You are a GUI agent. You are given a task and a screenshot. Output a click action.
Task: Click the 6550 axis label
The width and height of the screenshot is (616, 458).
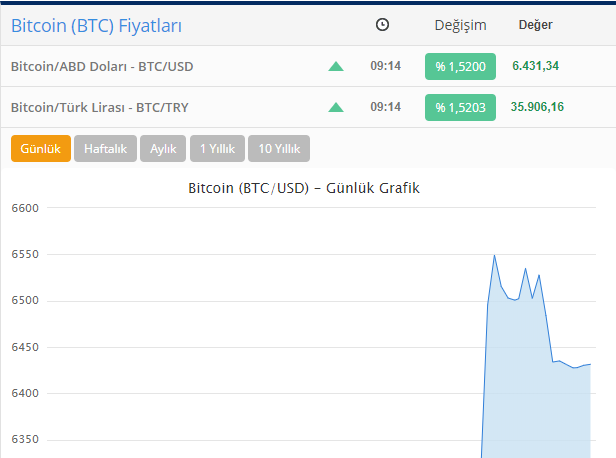pyautogui.click(x=25, y=254)
